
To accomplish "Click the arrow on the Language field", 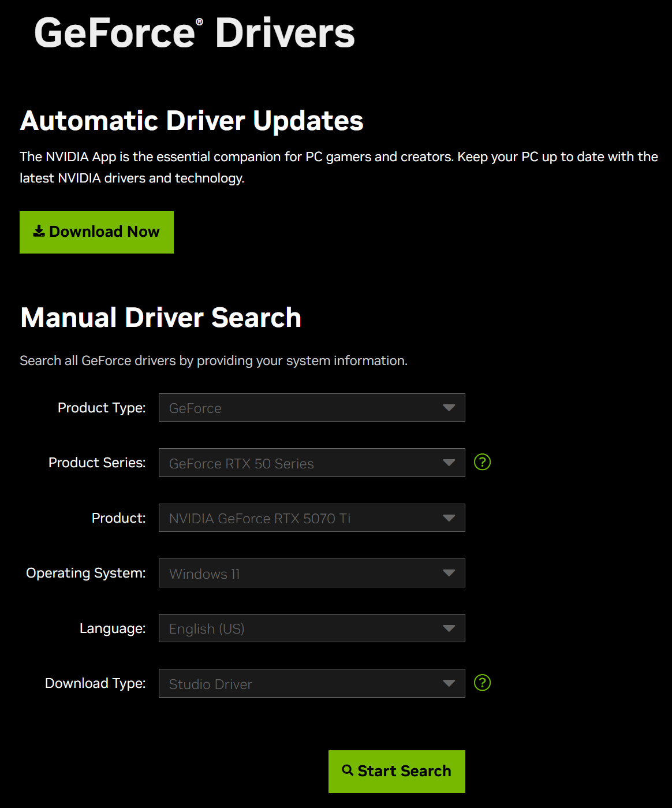I will [x=449, y=628].
